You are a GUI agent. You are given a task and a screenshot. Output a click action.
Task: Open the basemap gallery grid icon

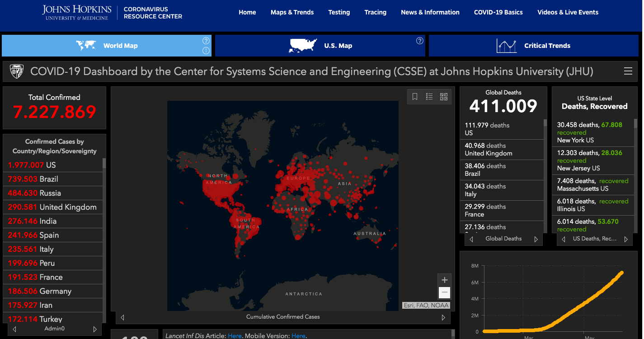443,97
